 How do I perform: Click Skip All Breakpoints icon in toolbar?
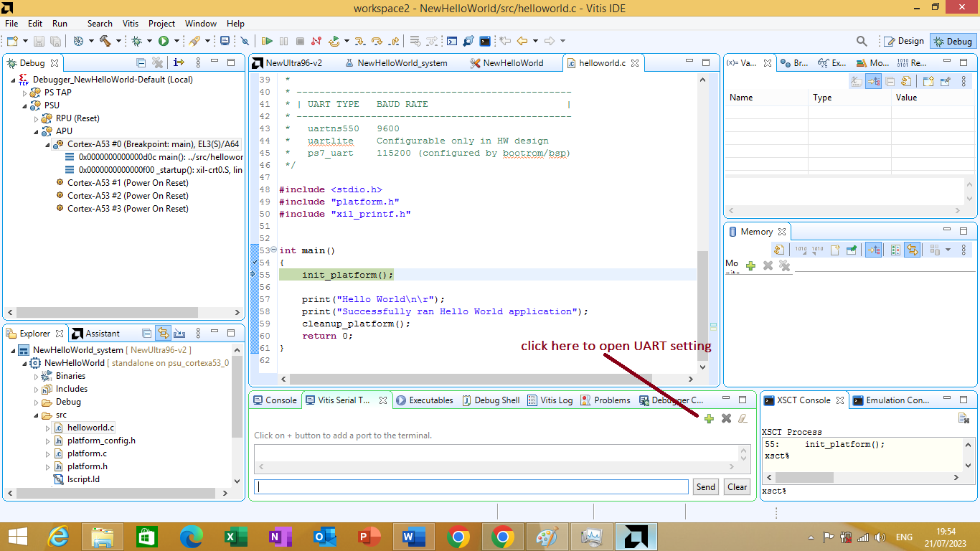(245, 41)
